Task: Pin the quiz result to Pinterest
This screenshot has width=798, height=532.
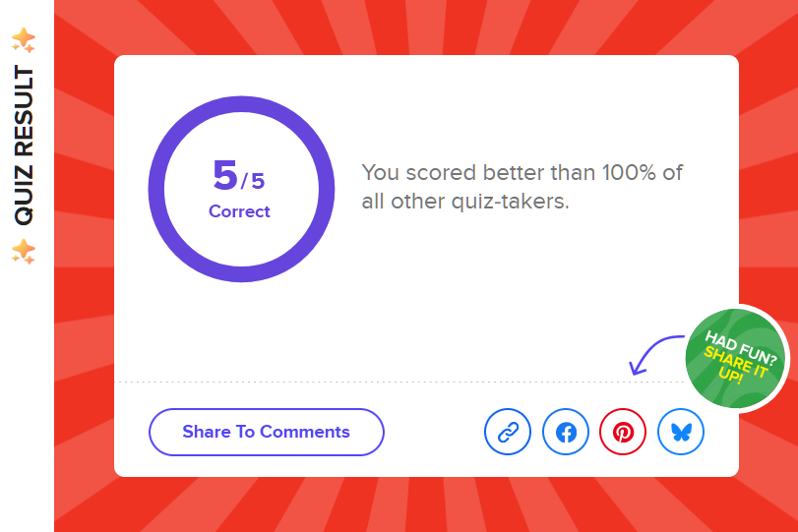Action: tap(623, 432)
